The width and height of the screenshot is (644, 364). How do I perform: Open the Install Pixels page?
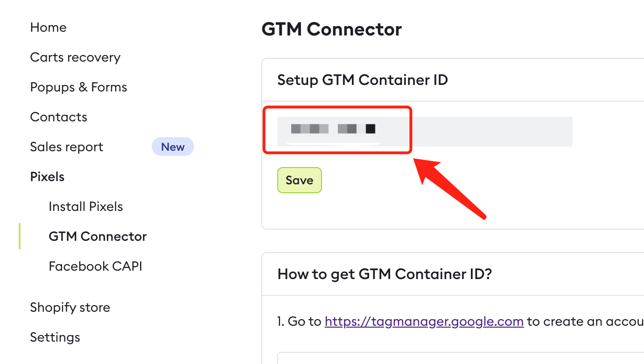(x=85, y=206)
